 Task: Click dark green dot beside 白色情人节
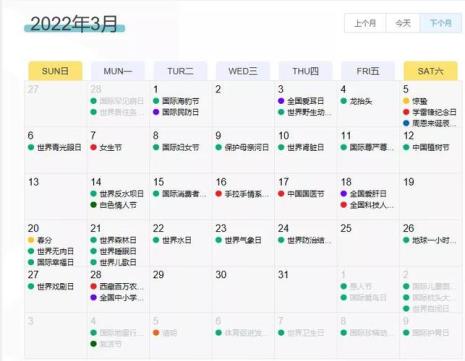pyautogui.click(x=93, y=205)
